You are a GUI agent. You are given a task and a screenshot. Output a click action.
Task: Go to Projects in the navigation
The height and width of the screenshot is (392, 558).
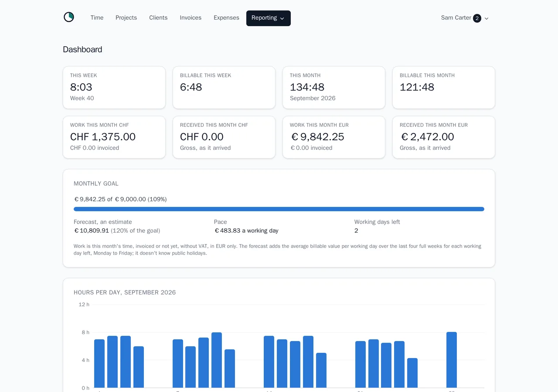pyautogui.click(x=126, y=18)
